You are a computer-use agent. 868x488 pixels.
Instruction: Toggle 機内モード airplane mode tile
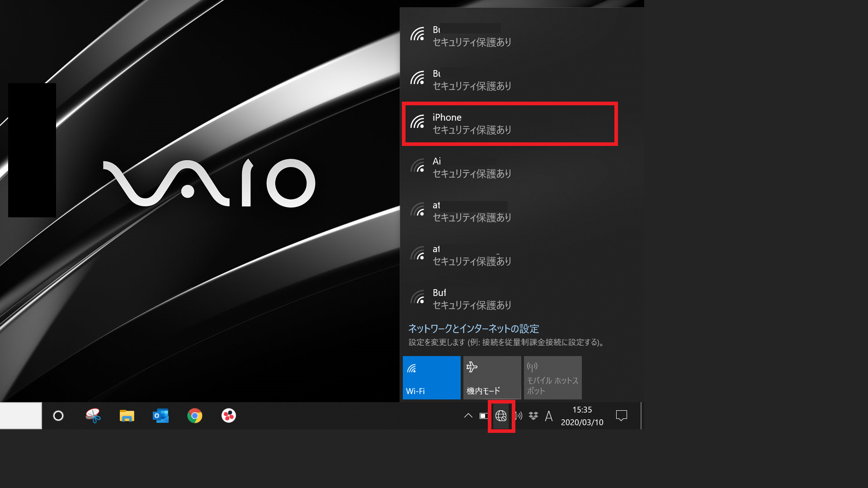click(x=492, y=378)
